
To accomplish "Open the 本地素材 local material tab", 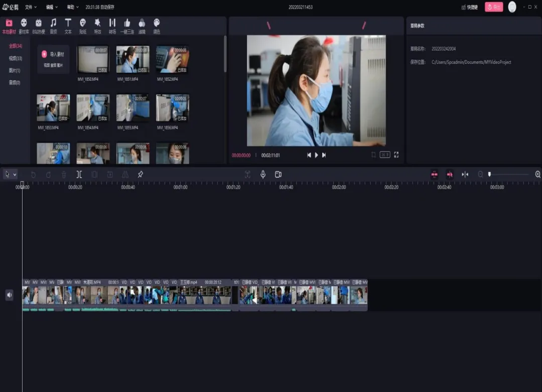I will (9, 26).
